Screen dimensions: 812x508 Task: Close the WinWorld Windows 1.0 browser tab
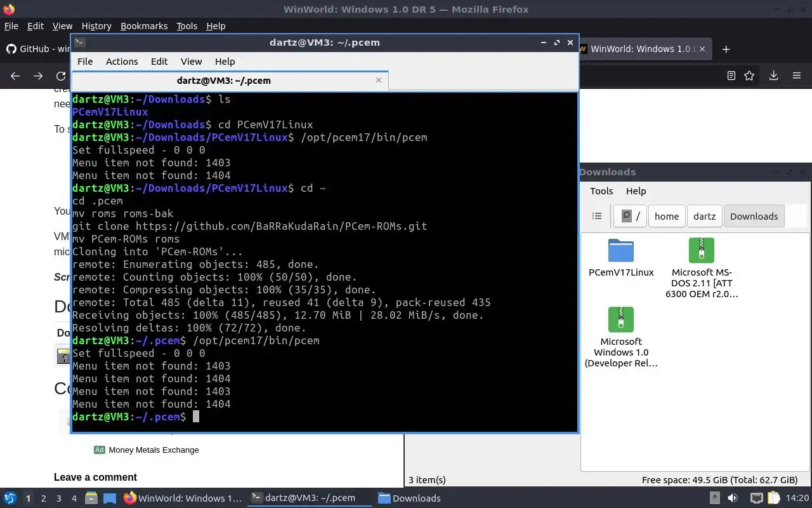(701, 49)
